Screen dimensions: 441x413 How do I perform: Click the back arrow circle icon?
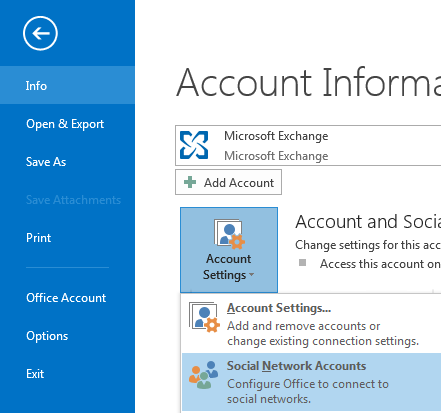40,33
